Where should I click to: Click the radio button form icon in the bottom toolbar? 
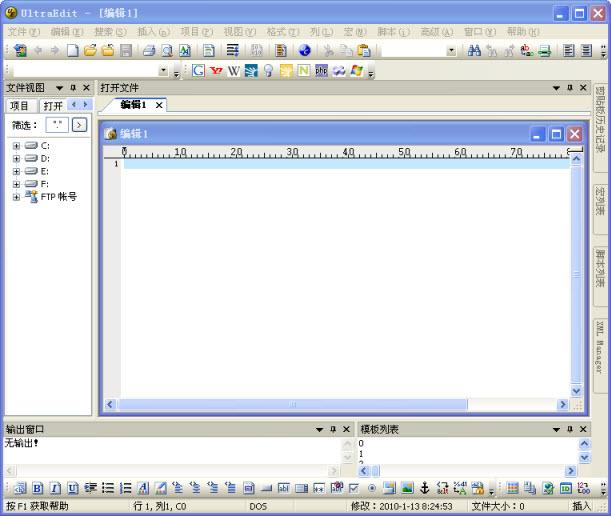click(372, 488)
